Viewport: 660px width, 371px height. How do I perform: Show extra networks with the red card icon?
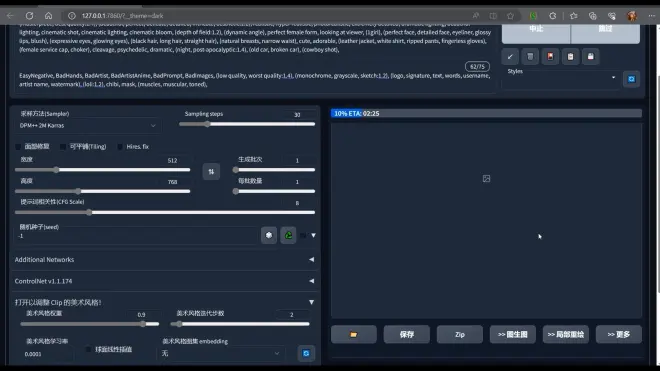pos(550,56)
